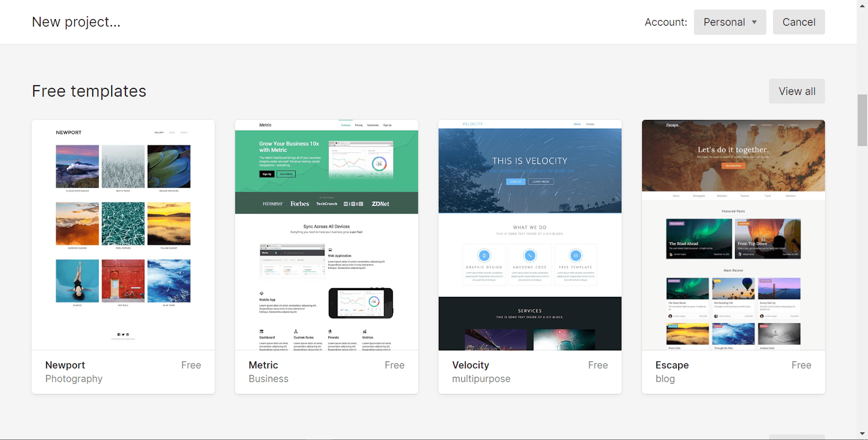
Task: Open the Account dropdown set to Personal
Action: click(730, 22)
